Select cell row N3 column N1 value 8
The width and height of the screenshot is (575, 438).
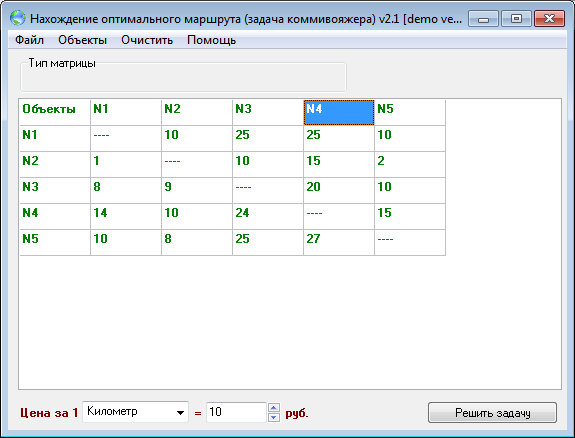point(126,191)
